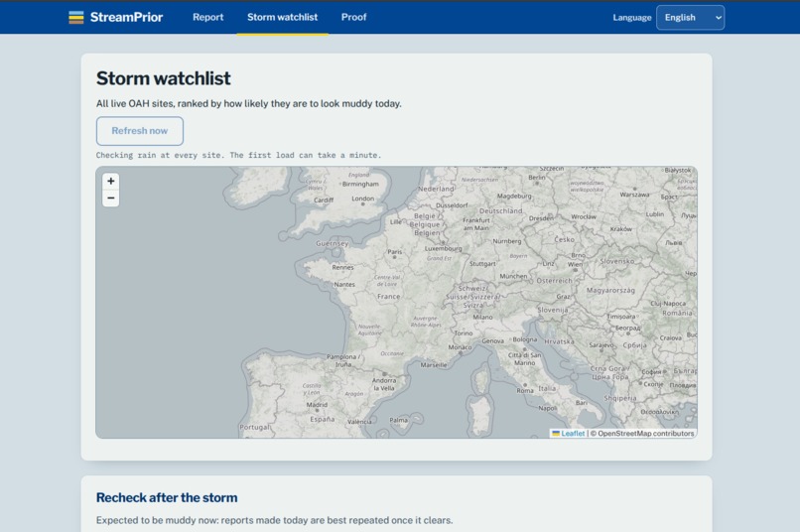Click the Roma label on the map
Viewport: 800px width, 532px height.
[525, 390]
